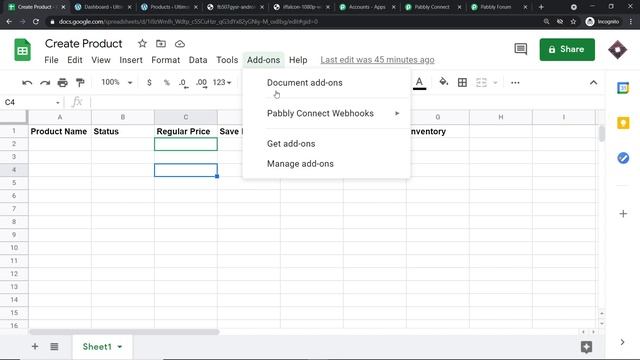640x360 pixels.
Task: Open Calendar in the side panel
Action: (623, 88)
